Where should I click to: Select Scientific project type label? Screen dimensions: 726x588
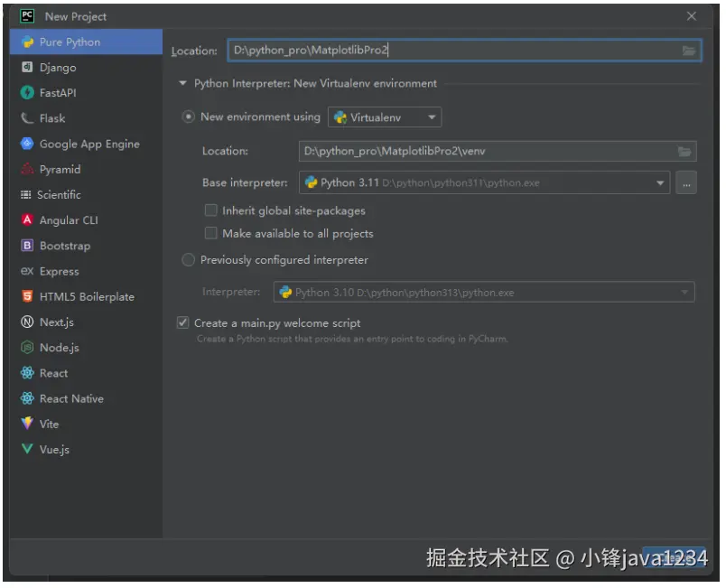pos(59,195)
